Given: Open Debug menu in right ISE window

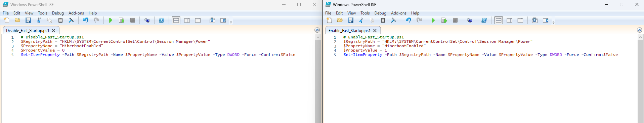Looking at the screenshot, I should pyautogui.click(x=380, y=13).
